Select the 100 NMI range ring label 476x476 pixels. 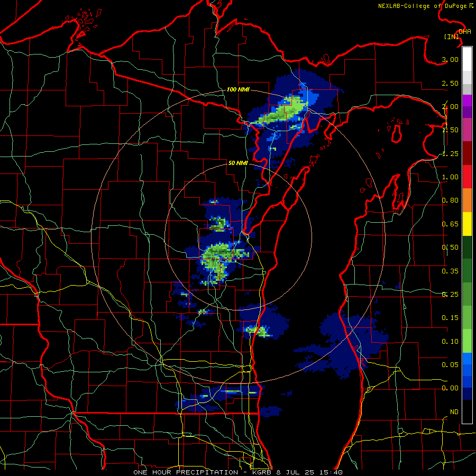click(x=238, y=89)
